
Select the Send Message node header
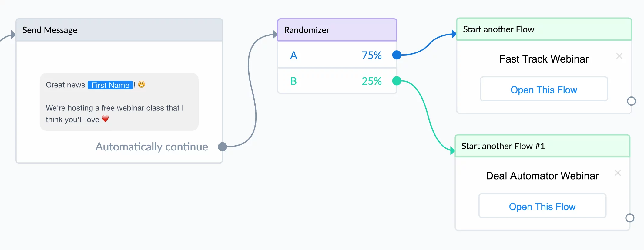[x=119, y=30]
